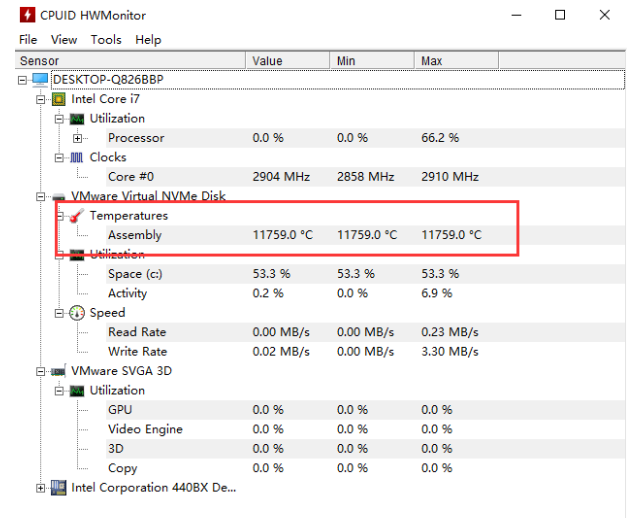Select the 3D utilization row label
The width and height of the screenshot is (627, 518).
tap(116, 449)
